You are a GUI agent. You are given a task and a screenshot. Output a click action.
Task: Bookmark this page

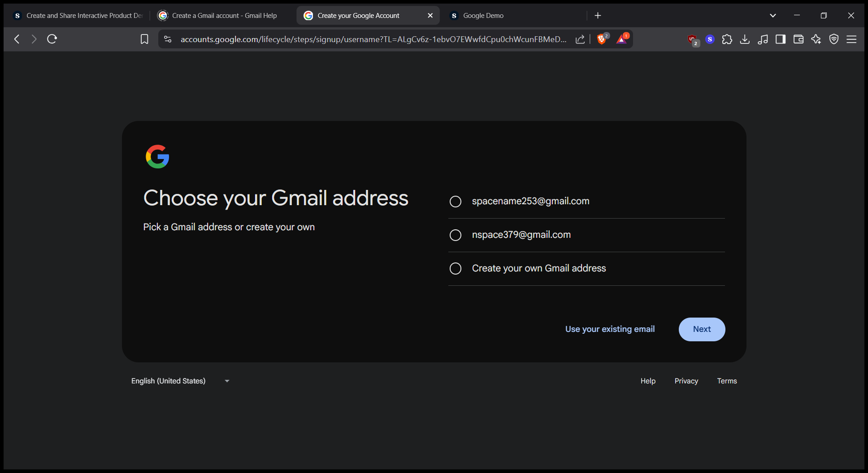click(144, 39)
